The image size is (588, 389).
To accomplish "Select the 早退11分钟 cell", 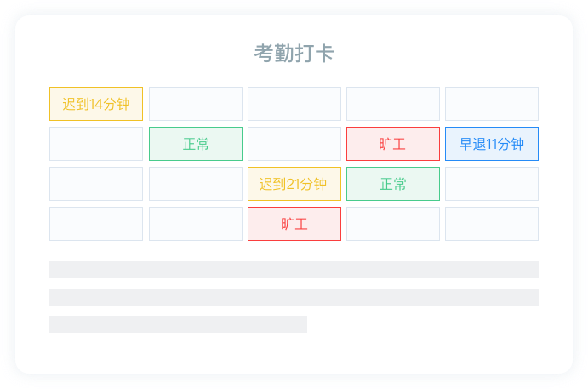I will click(x=491, y=144).
